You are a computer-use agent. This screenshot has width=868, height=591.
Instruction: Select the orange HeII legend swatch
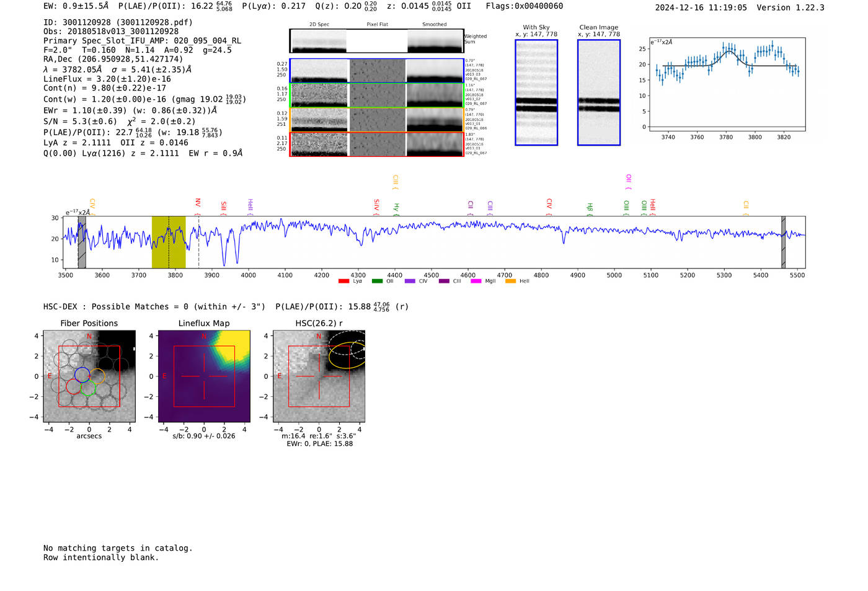point(510,282)
